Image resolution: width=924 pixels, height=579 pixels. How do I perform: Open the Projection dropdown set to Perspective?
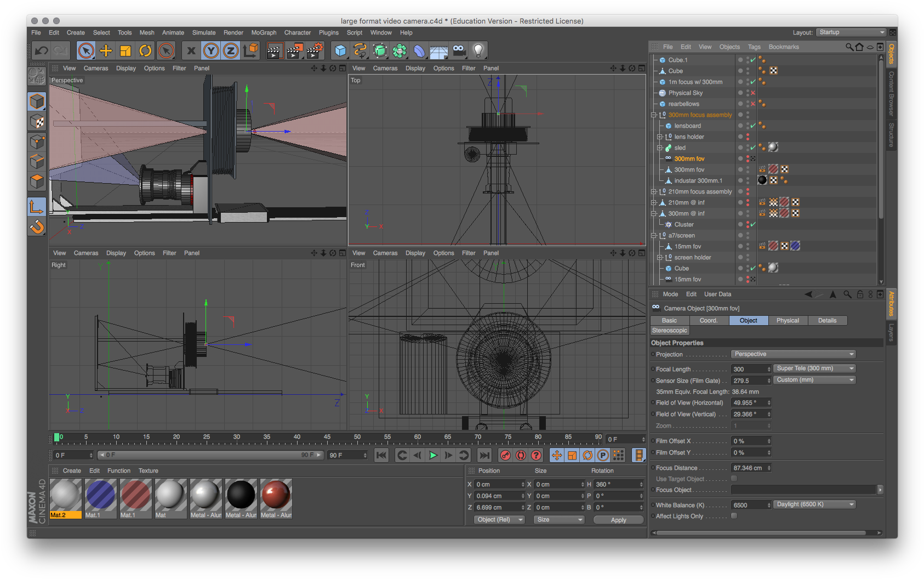click(x=793, y=354)
